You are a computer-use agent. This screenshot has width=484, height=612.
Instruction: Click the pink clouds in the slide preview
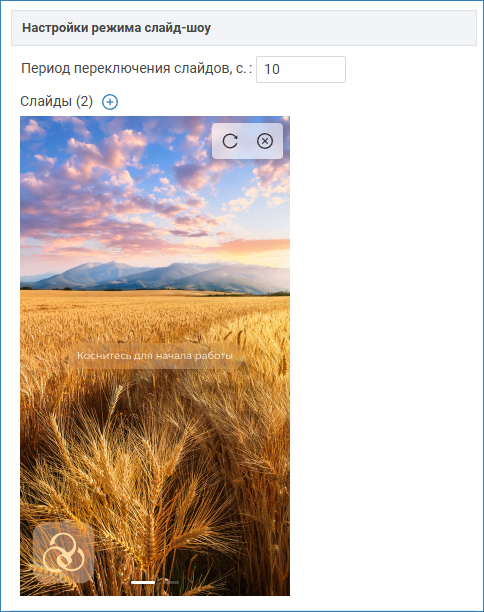(101, 156)
